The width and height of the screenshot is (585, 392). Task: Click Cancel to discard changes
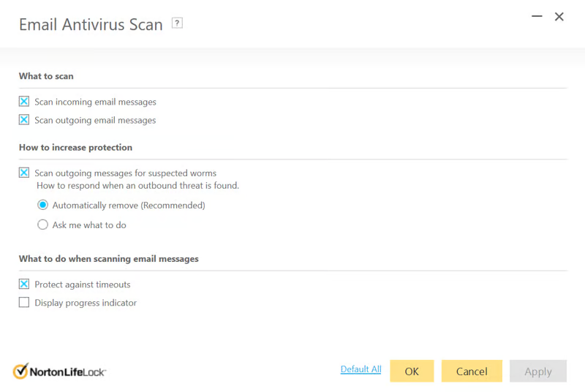point(472,371)
